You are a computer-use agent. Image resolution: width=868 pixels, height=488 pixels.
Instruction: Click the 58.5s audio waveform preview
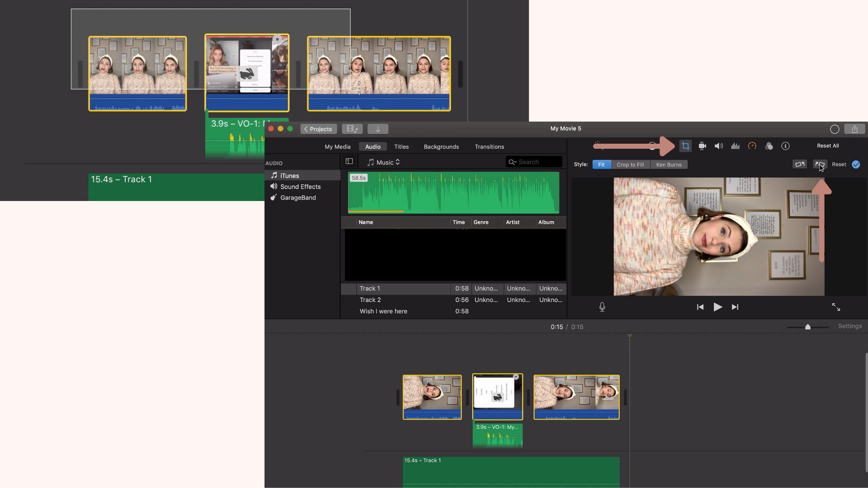point(453,192)
